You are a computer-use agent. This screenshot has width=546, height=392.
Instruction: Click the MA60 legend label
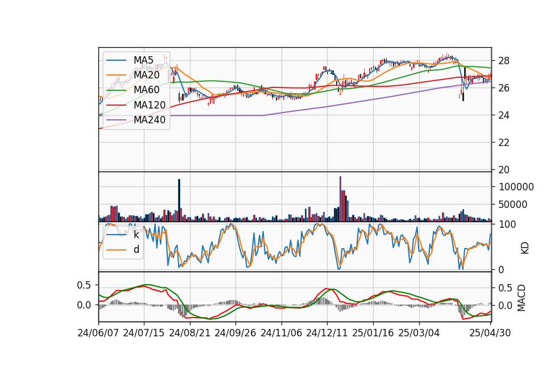pos(147,90)
